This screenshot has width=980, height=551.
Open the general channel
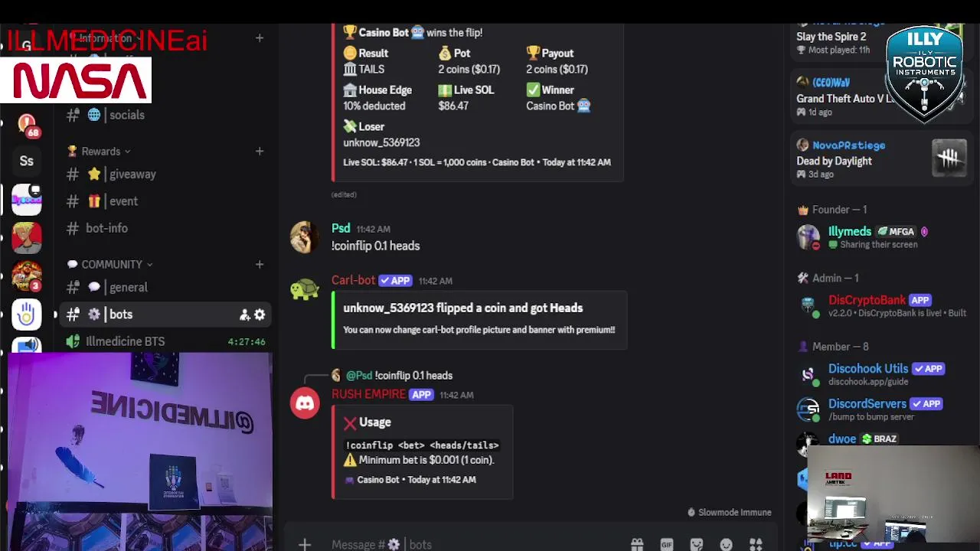(164, 287)
